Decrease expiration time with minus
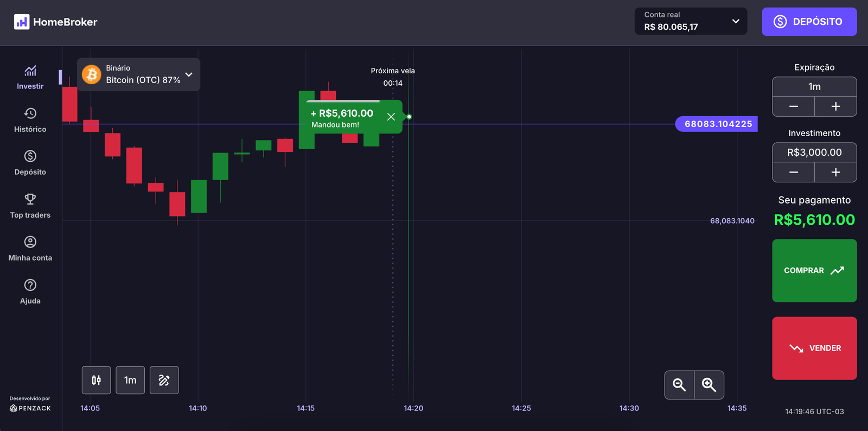Image resolution: width=868 pixels, height=431 pixels. point(794,106)
